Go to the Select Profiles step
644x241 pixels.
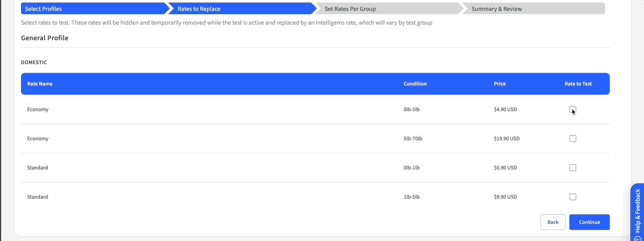(44, 9)
